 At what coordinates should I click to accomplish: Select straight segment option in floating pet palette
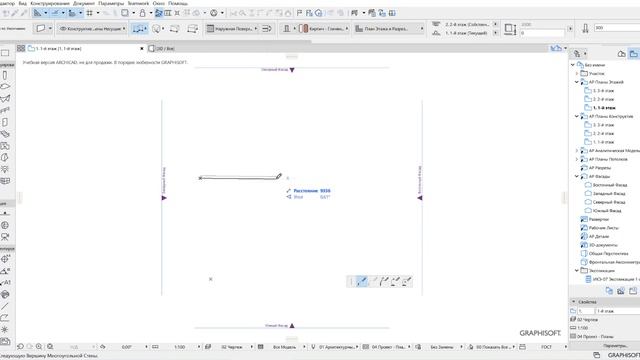[362, 281]
